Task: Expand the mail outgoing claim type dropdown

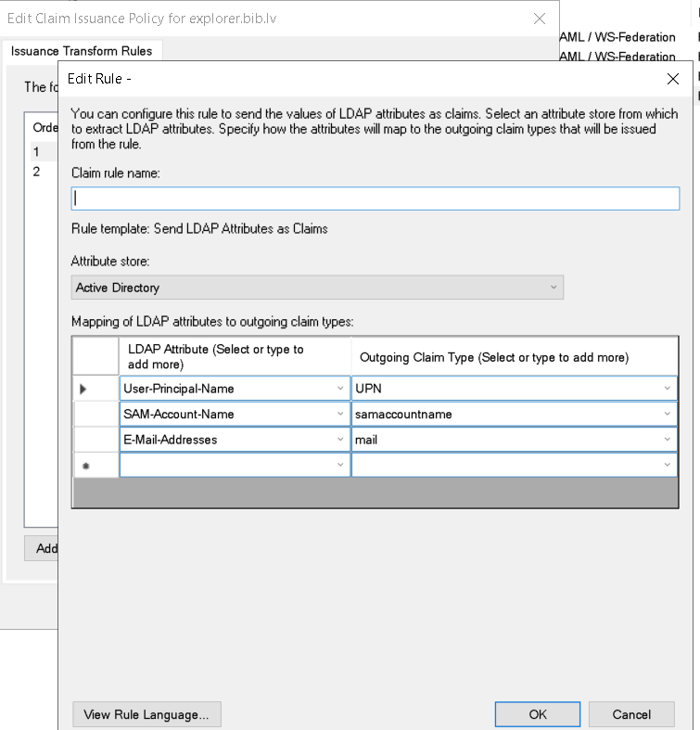Action: point(667,440)
